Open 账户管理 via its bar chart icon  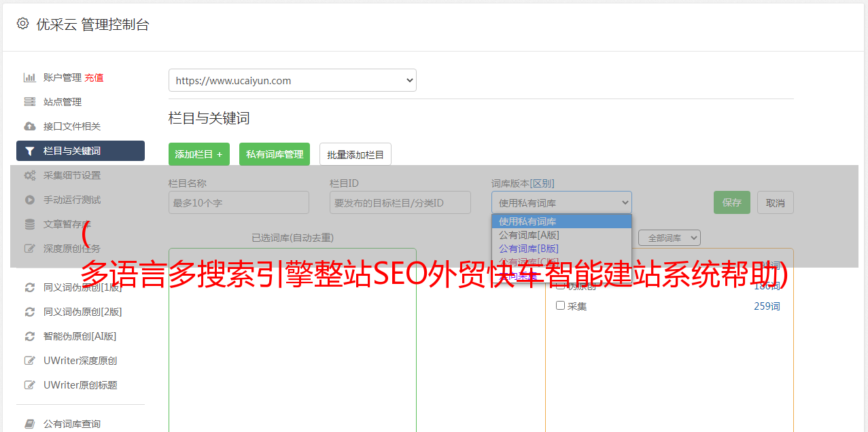pos(30,77)
